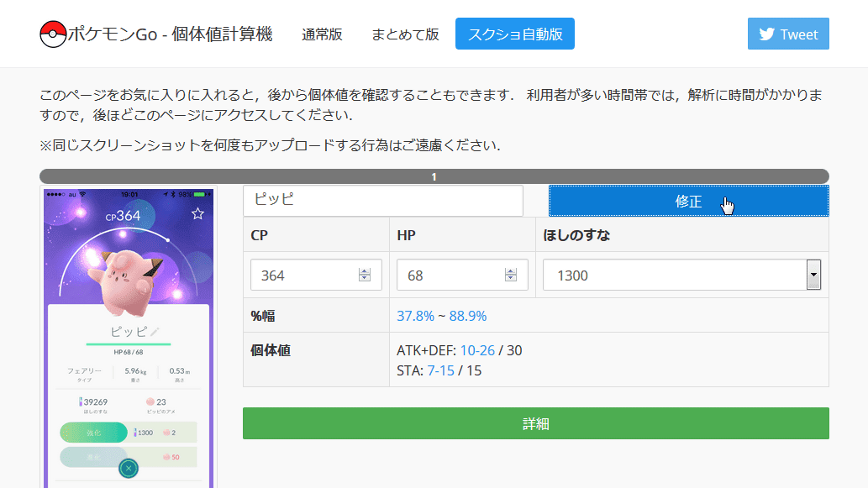
Task: Click the gray progress bar labeled 1
Action: point(434,176)
